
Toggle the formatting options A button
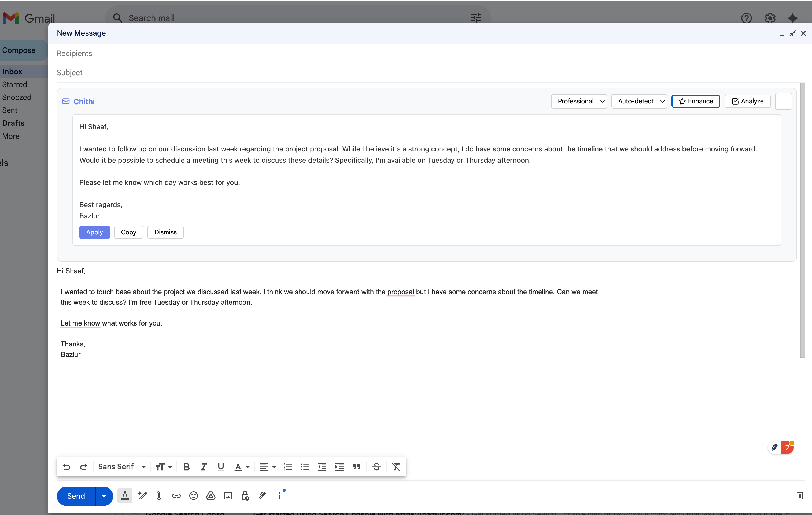[125, 496]
